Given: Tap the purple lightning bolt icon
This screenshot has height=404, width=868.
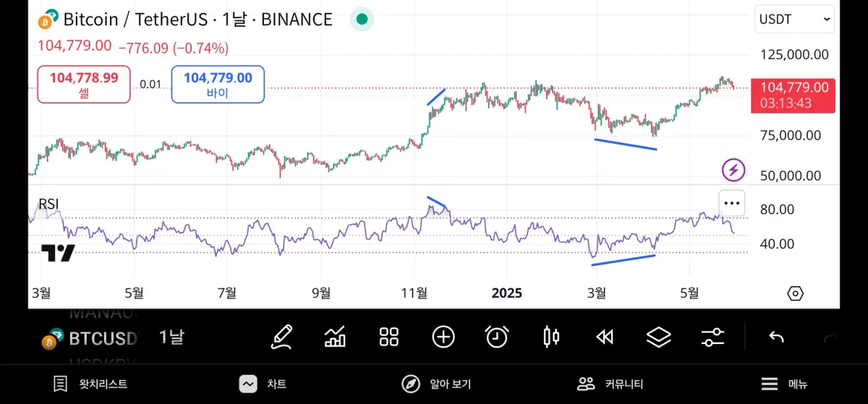Looking at the screenshot, I should pyautogui.click(x=733, y=171).
